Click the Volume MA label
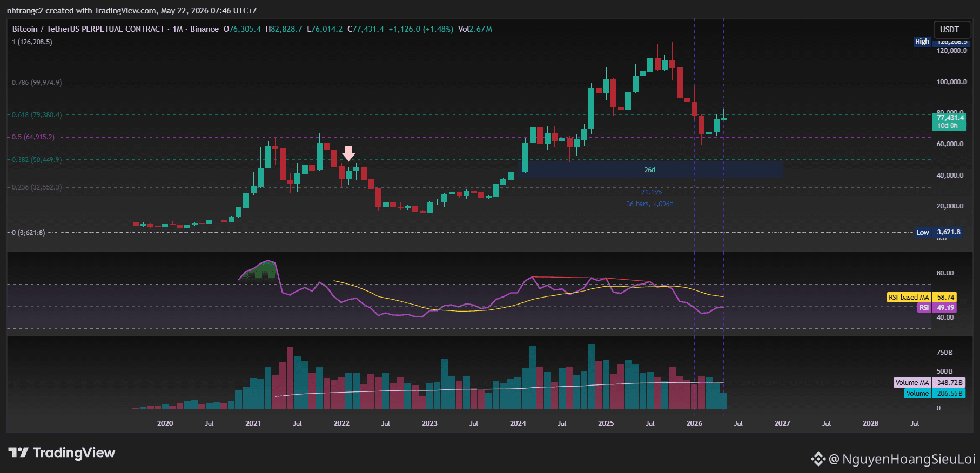This screenshot has height=473, width=980. 912,383
